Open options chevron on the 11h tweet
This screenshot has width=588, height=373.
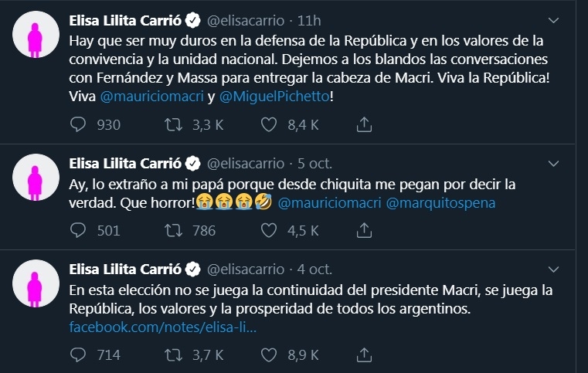click(x=553, y=20)
